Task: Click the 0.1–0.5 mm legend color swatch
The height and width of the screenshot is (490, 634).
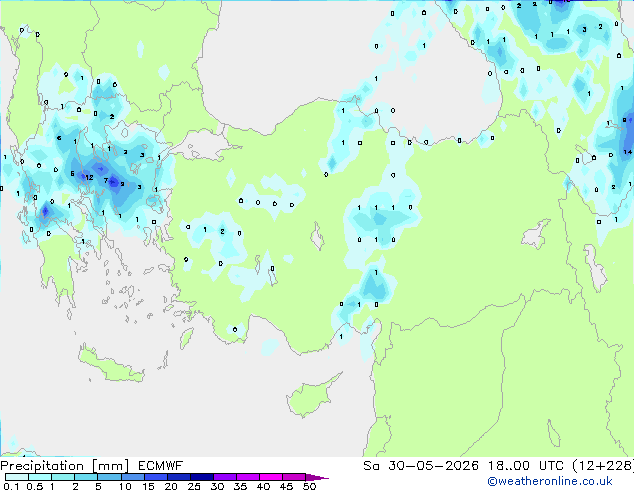Action: click(x=17, y=477)
